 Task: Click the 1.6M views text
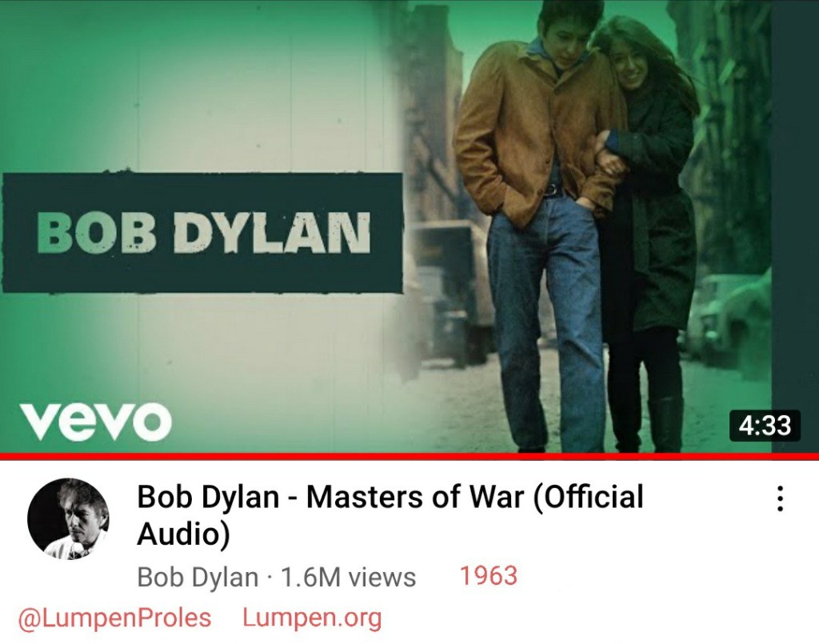[349, 577]
